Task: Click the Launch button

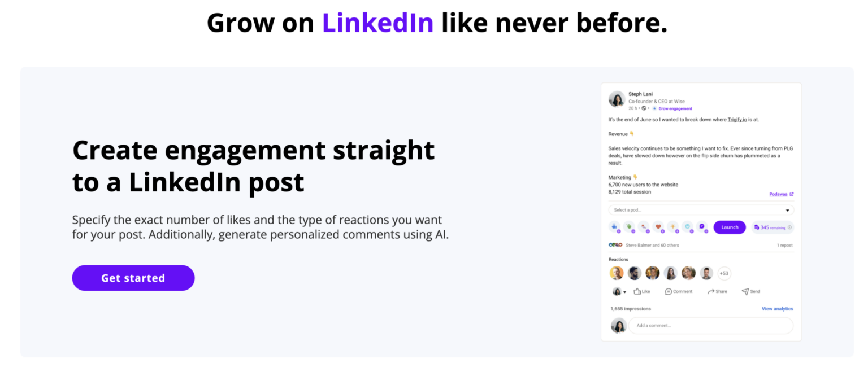Action: click(730, 227)
